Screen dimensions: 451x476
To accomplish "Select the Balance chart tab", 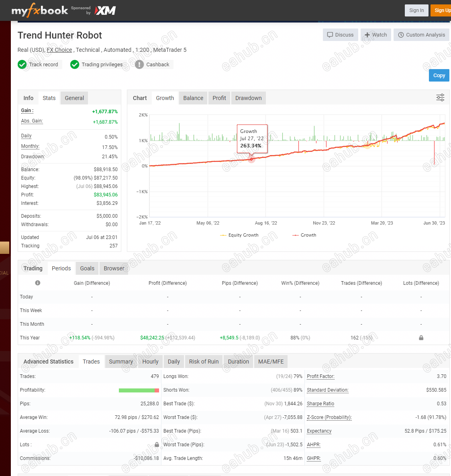I will [x=193, y=98].
